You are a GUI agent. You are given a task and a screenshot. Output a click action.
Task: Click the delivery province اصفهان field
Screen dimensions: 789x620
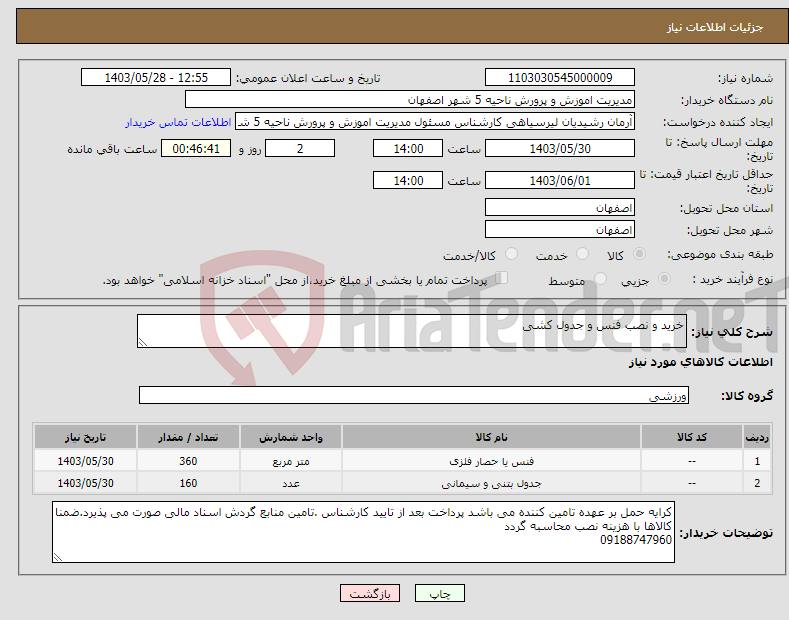560,207
